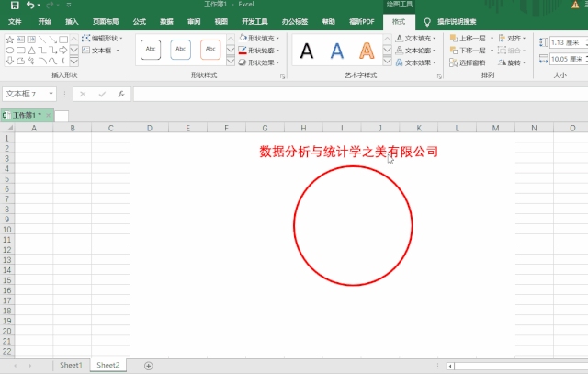Image resolution: width=588 pixels, height=374 pixels.
Task: Select the down arrow shape
Action: pyautogui.click(x=10, y=61)
